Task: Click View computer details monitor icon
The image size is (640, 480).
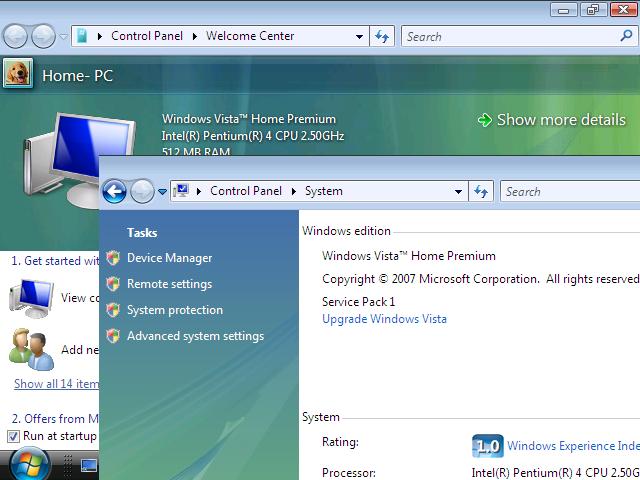Action: coord(31,298)
